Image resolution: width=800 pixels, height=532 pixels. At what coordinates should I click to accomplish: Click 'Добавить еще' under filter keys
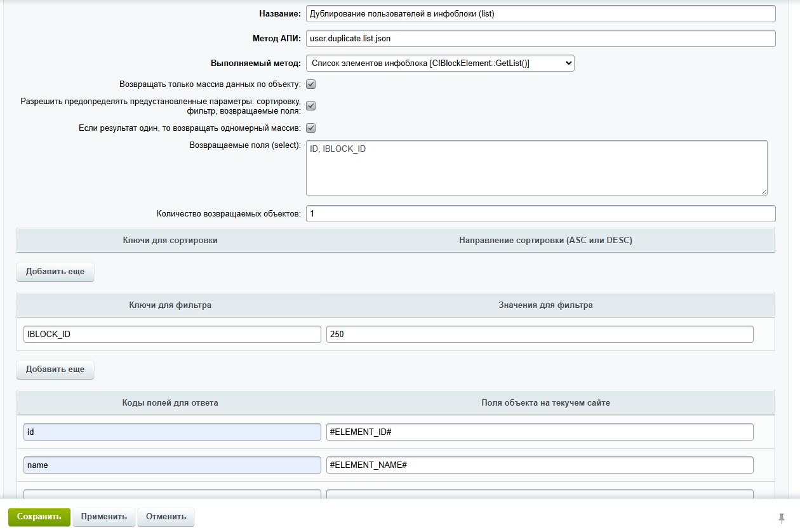(55, 369)
